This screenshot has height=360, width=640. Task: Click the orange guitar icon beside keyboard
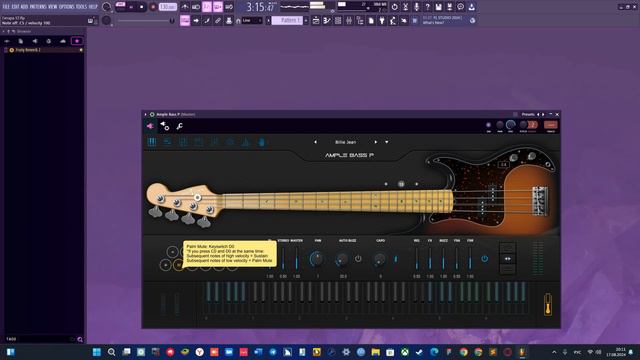click(548, 304)
